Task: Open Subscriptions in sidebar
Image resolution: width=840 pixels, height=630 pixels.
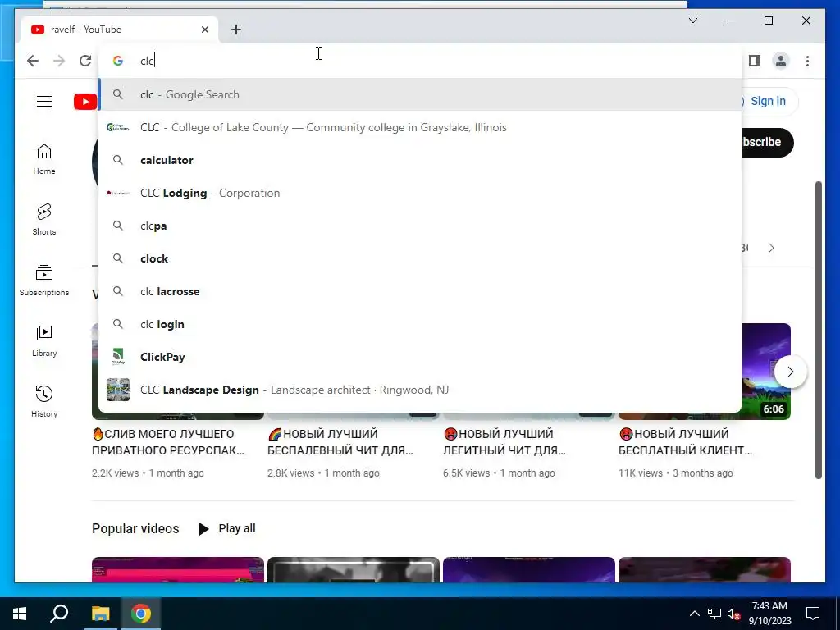Action: (44, 281)
